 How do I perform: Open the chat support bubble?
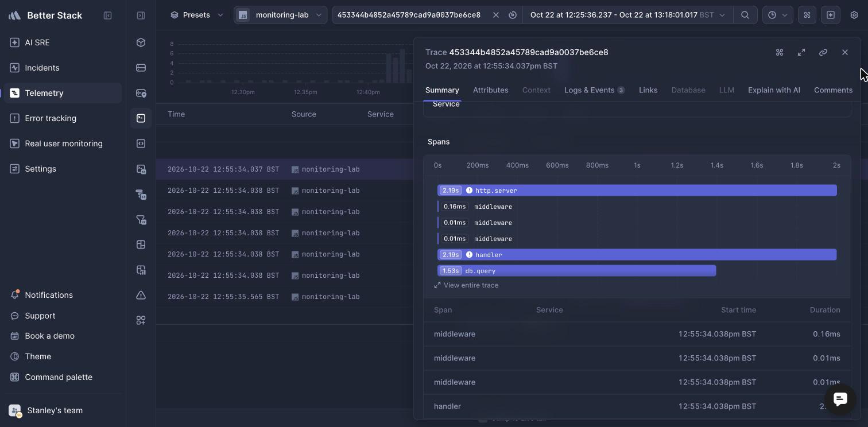coord(840,399)
